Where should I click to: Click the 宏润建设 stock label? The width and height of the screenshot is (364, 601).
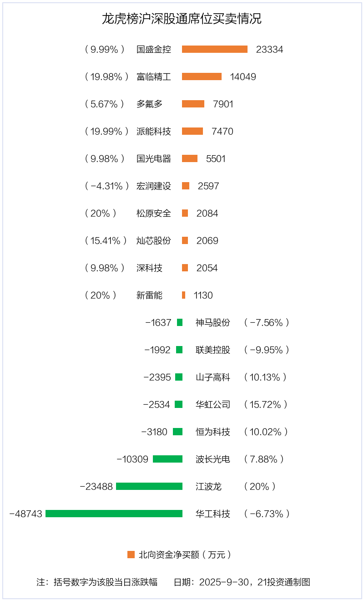point(154,186)
